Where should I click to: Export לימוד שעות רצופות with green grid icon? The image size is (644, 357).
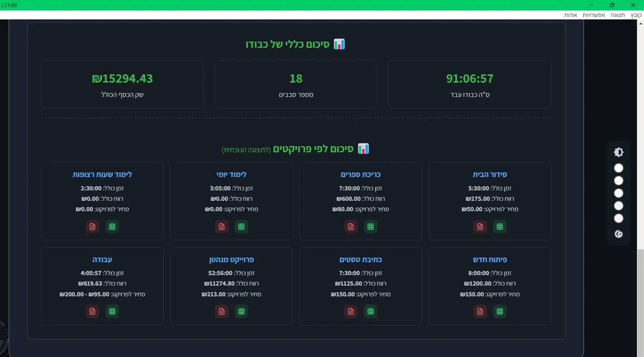tap(112, 227)
